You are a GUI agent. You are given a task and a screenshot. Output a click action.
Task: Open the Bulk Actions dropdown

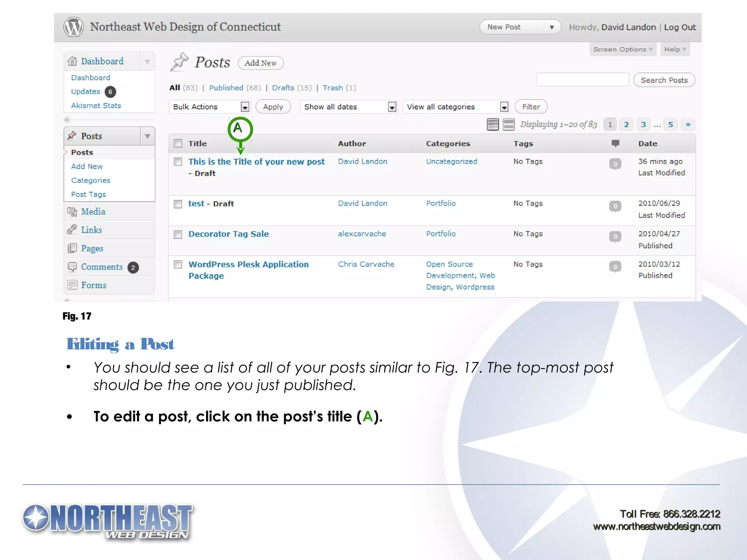(209, 107)
